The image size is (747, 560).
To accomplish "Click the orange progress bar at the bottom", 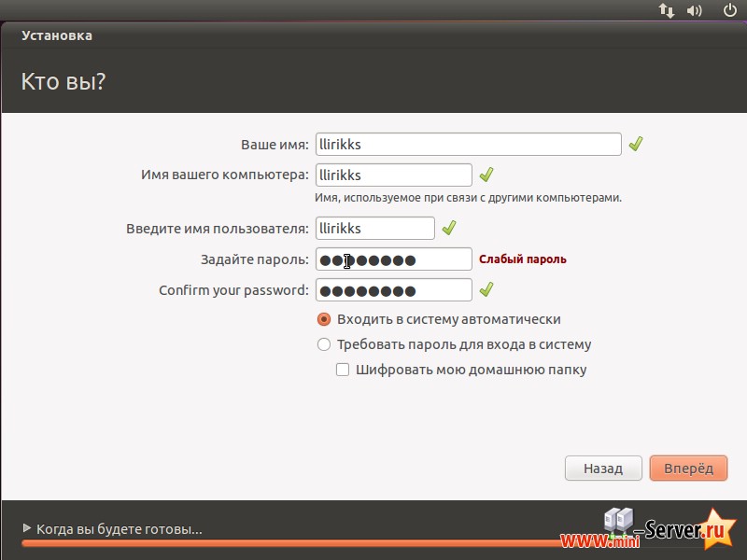I will [373, 543].
